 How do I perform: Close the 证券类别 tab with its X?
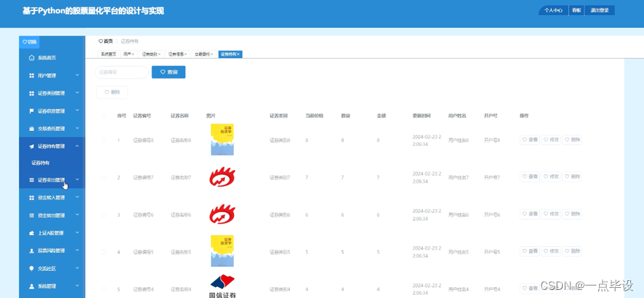point(160,54)
